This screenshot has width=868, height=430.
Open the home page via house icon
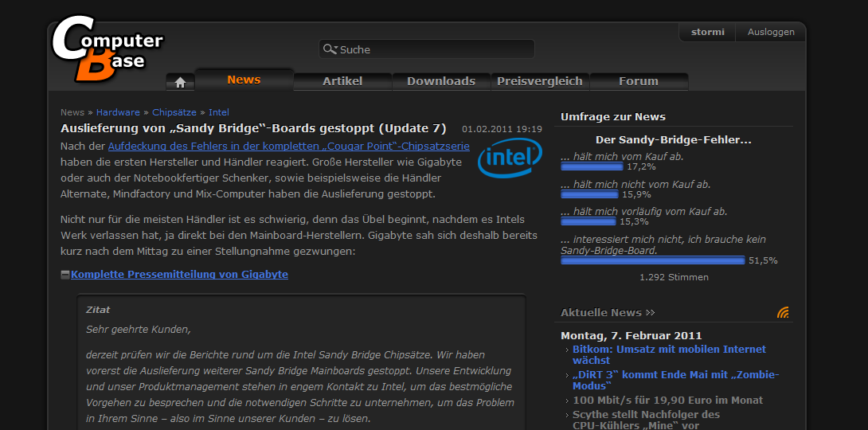pyautogui.click(x=180, y=82)
